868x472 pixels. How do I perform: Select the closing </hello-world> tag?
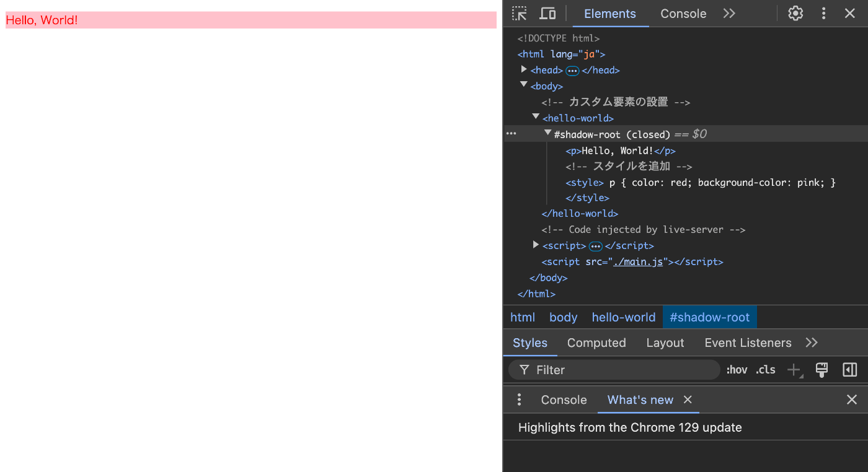580,213
